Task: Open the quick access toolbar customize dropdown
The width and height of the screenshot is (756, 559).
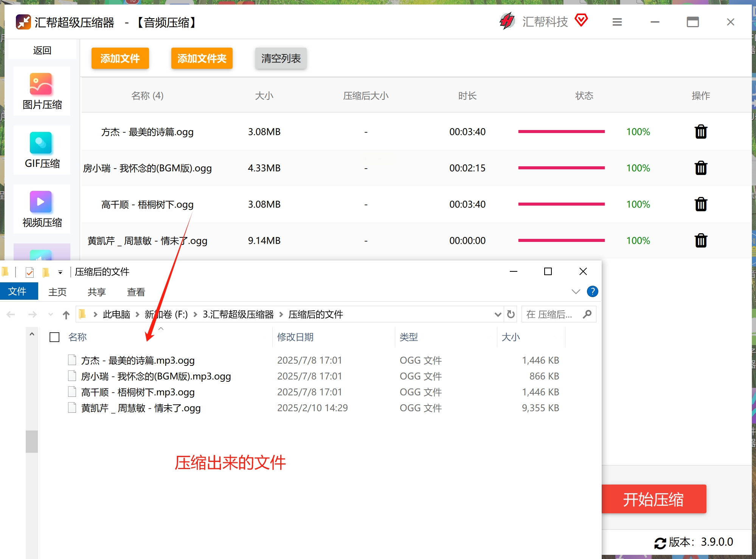Action: coord(60,272)
